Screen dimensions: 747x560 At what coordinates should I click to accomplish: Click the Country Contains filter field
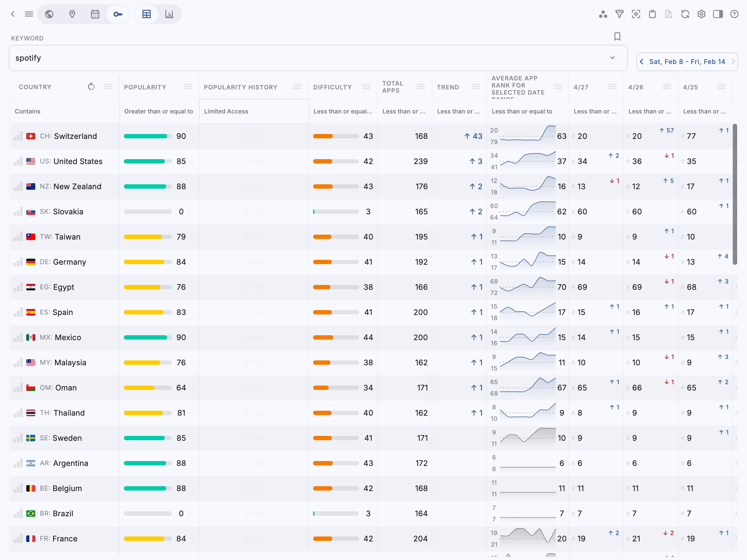point(64,111)
